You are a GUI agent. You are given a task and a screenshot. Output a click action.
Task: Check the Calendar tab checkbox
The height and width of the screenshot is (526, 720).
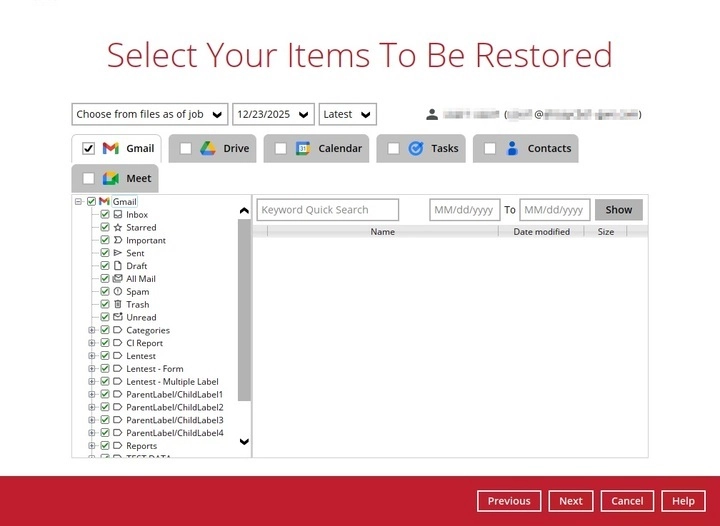[x=281, y=148]
